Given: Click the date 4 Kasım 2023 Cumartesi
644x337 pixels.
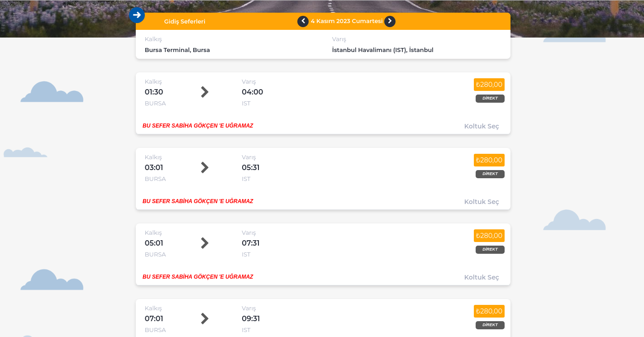Looking at the screenshot, I should (346, 21).
